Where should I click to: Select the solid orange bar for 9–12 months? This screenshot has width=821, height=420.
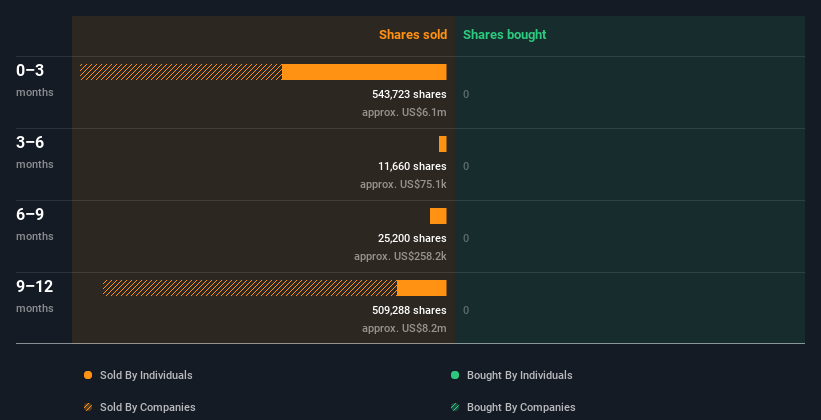(421, 288)
